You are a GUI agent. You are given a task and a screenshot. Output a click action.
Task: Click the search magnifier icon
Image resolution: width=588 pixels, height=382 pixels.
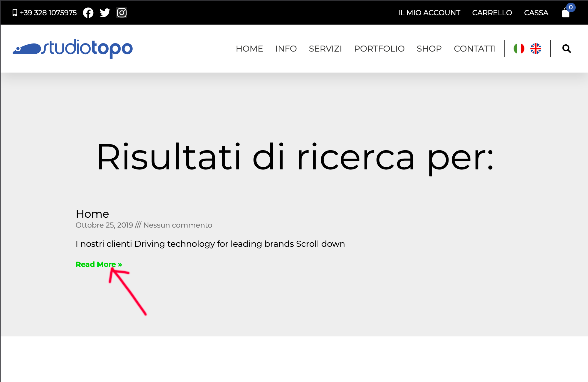tap(566, 49)
